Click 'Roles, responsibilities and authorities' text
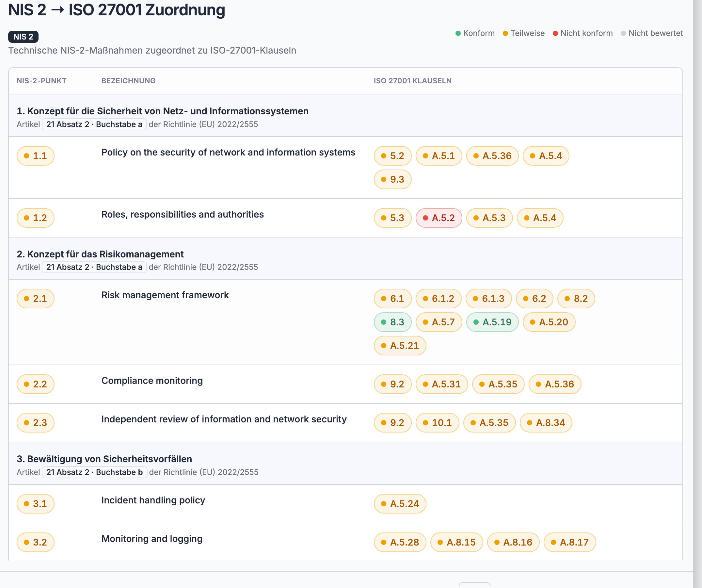702x588 pixels. click(183, 214)
